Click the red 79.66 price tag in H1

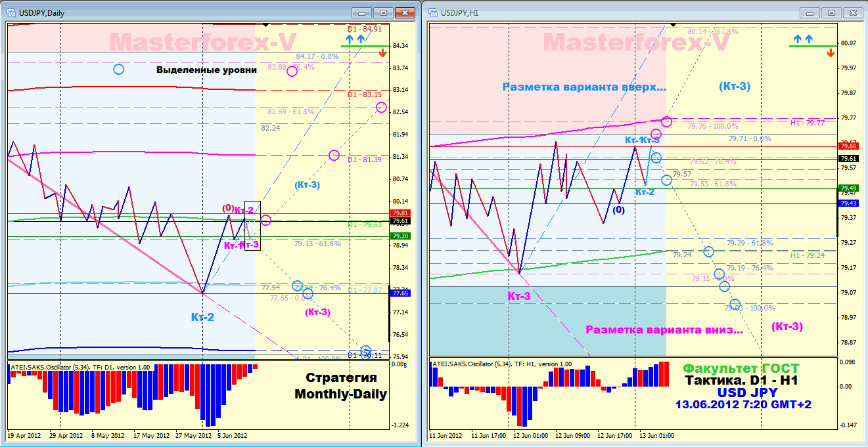[x=848, y=146]
